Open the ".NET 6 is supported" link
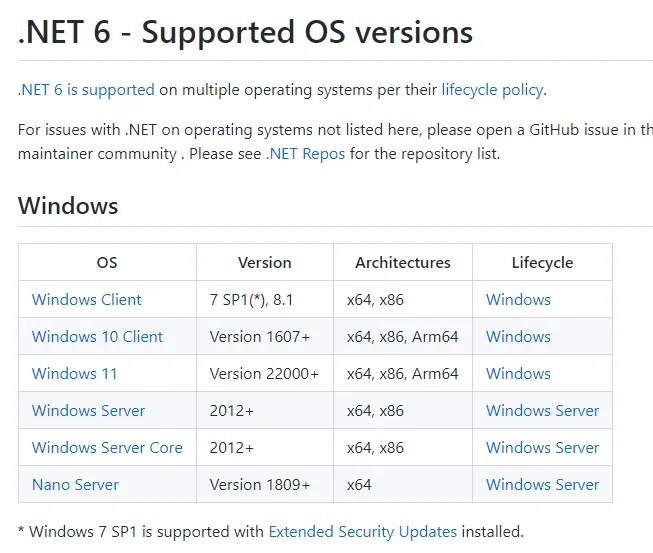This screenshot has width=653, height=553. tap(86, 90)
